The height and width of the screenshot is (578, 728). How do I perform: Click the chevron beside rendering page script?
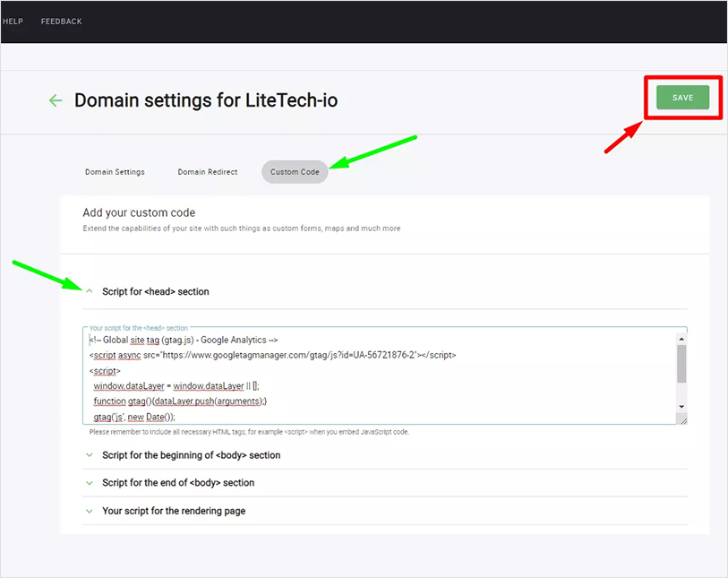coord(89,510)
